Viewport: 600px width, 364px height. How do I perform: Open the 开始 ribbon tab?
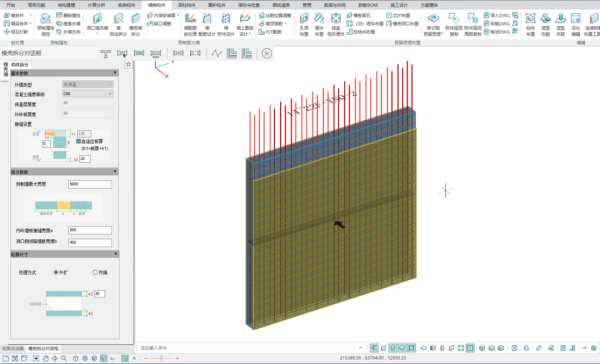pos(11,5)
